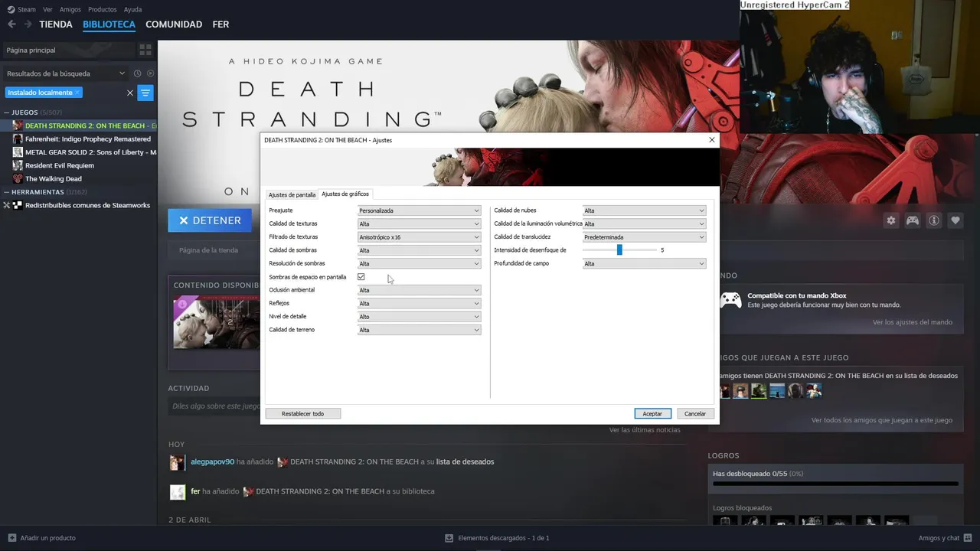Screen dimensions: 980x551
Task: Show game info icon
Action: coord(934,220)
